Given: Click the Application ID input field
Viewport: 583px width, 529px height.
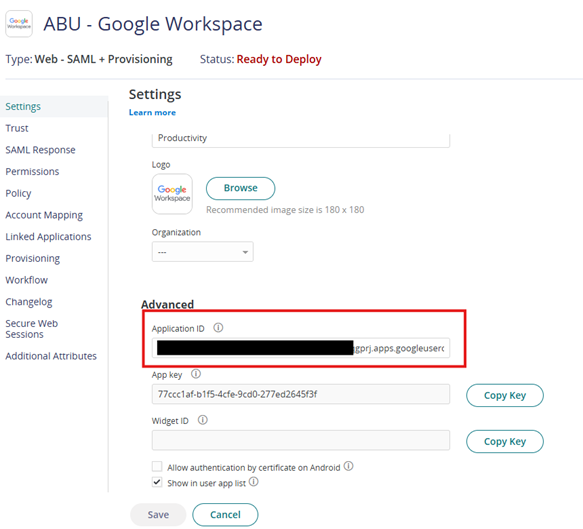Looking at the screenshot, I should [x=301, y=348].
